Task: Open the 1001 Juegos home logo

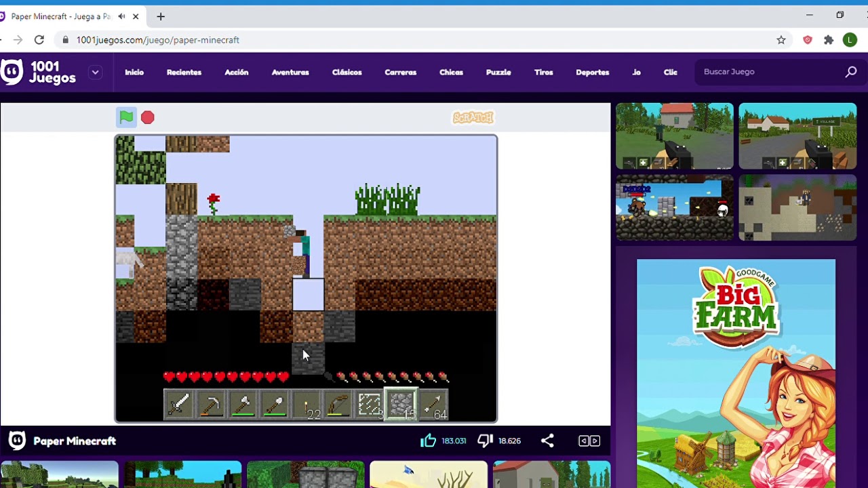Action: (39, 72)
